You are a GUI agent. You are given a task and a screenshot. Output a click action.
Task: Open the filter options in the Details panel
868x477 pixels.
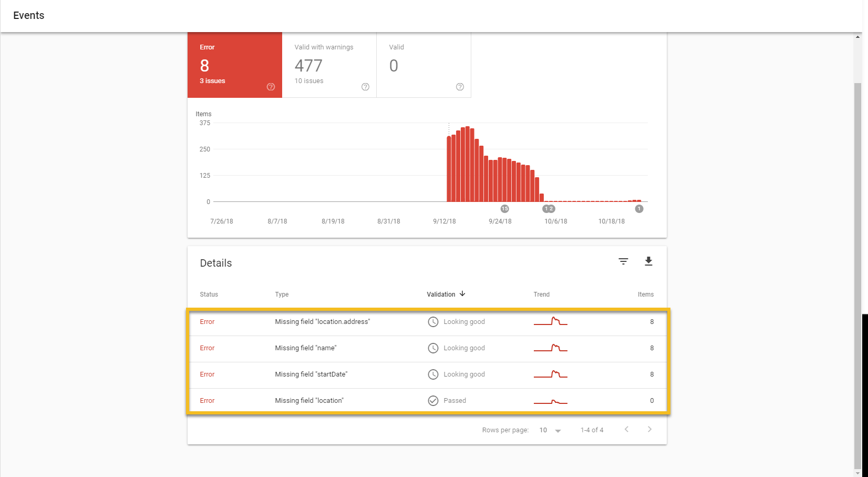[x=623, y=261]
